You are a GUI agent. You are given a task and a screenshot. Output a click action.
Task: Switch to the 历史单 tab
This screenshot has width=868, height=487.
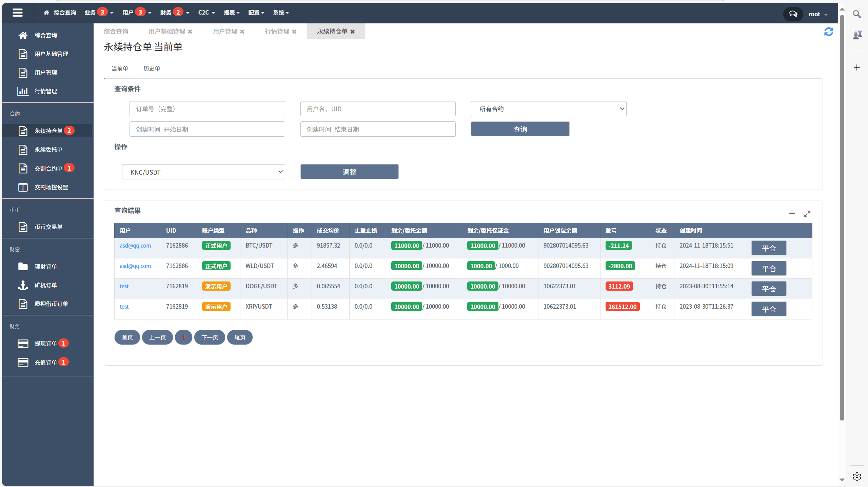tap(152, 69)
